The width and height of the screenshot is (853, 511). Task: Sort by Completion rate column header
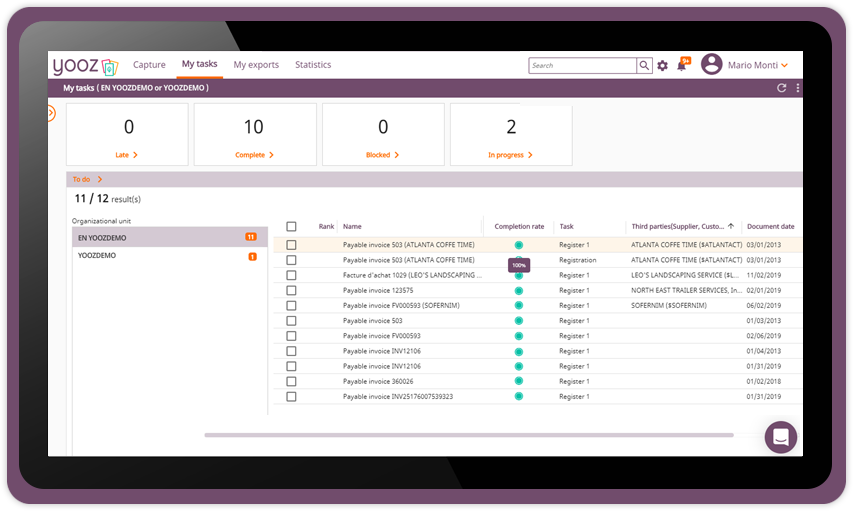coord(519,226)
